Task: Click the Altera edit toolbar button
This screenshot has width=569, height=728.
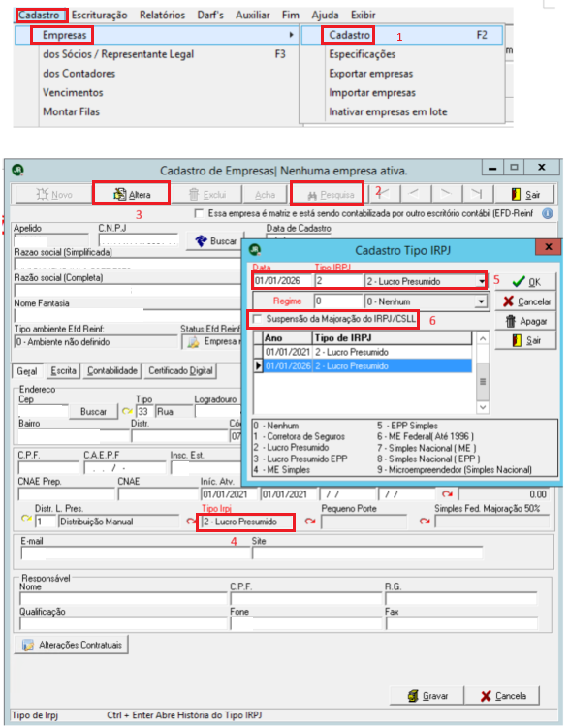Action: point(131,194)
